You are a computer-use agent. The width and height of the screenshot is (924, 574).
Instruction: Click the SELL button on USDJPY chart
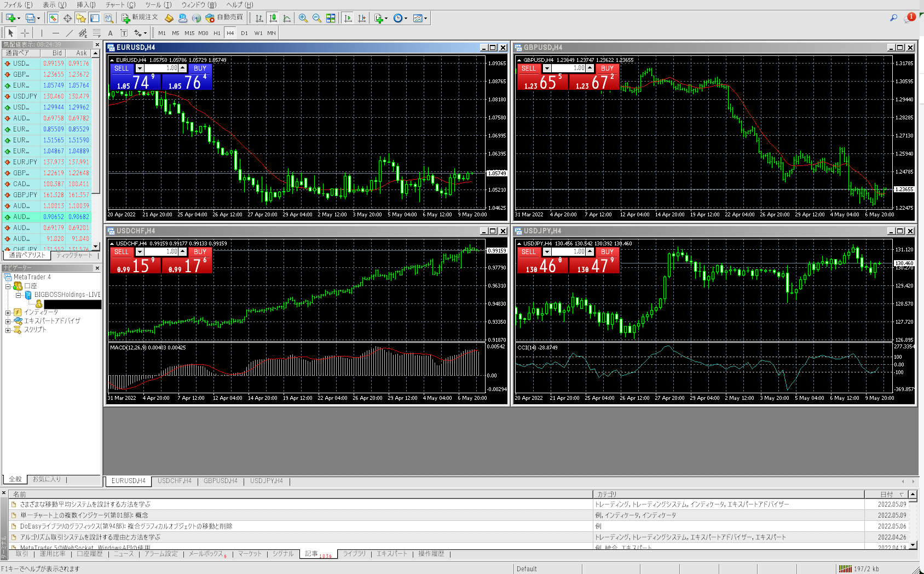coord(528,252)
